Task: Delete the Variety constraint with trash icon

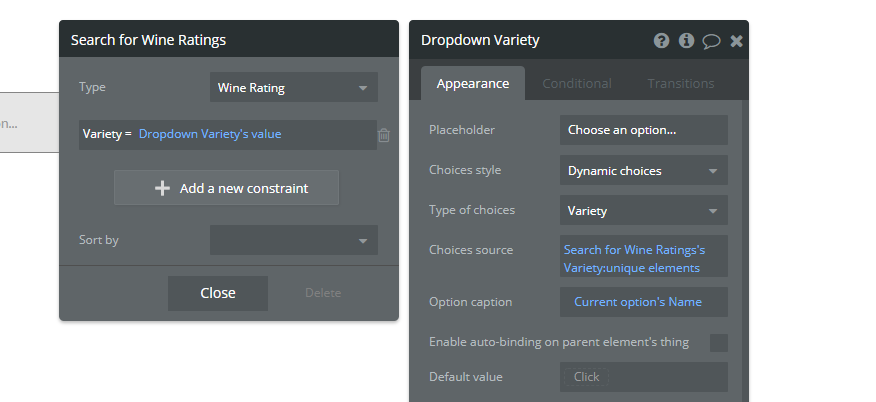Action: tap(384, 135)
